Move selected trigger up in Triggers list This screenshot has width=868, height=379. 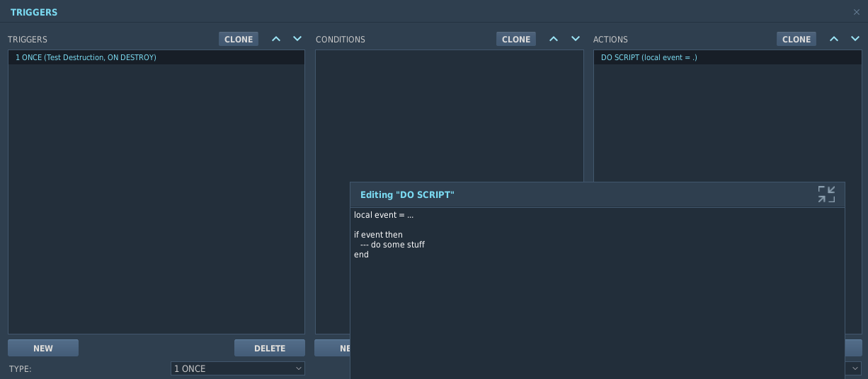click(276, 39)
